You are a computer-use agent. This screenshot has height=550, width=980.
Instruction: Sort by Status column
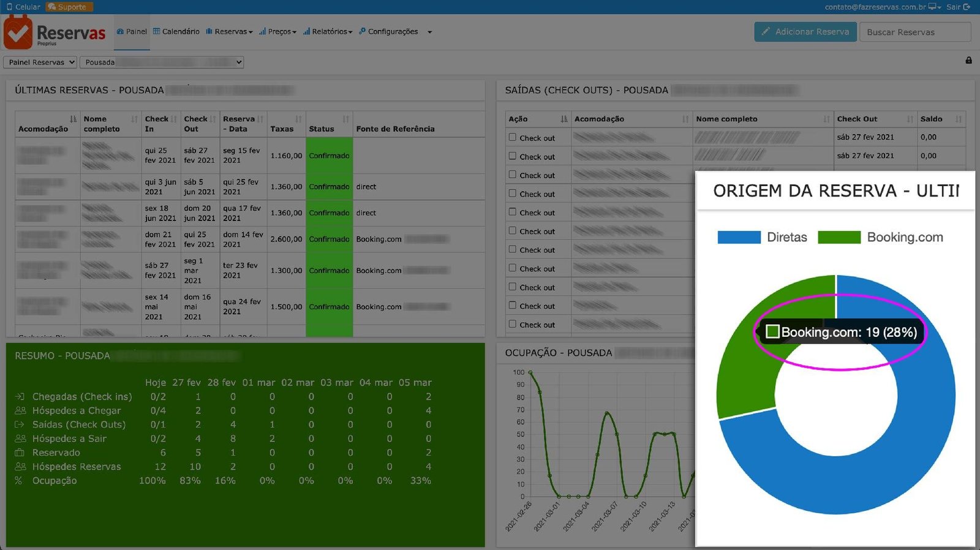pyautogui.click(x=346, y=119)
